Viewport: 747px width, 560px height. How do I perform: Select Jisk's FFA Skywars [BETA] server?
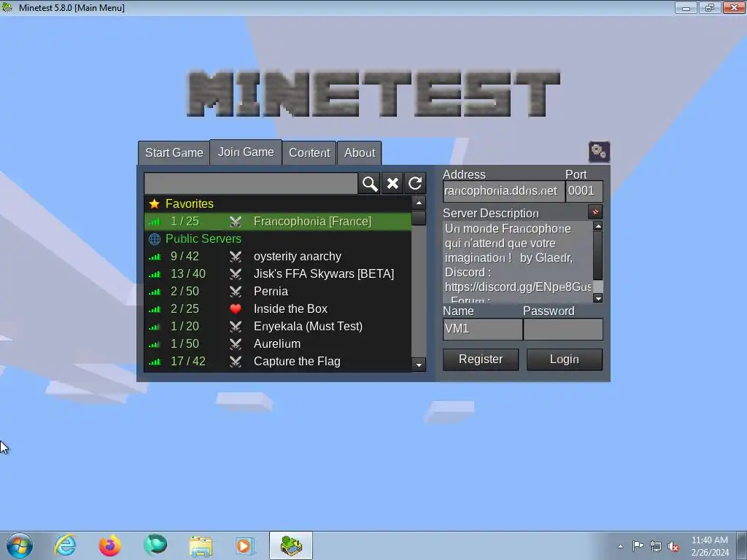[x=278, y=274]
